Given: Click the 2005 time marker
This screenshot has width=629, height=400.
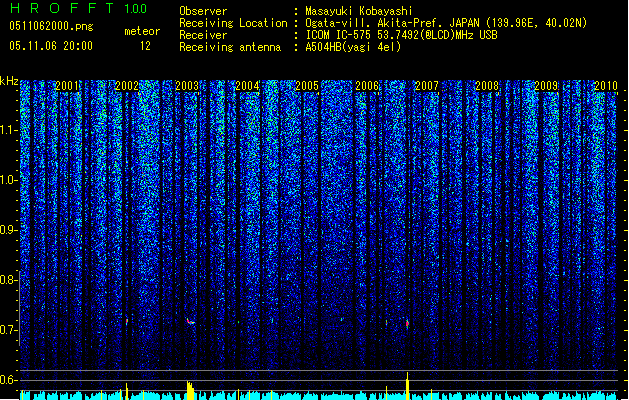Looking at the screenshot, I should pyautogui.click(x=307, y=86).
